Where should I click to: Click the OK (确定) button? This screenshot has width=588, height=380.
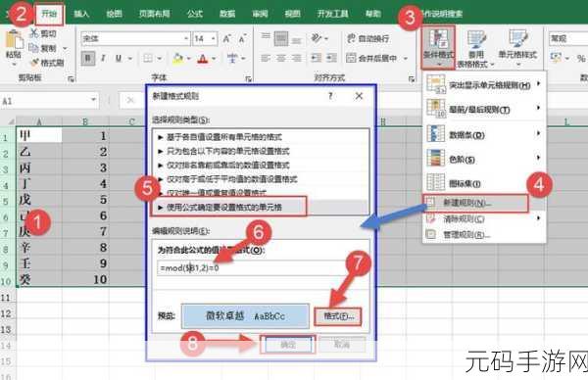click(288, 344)
